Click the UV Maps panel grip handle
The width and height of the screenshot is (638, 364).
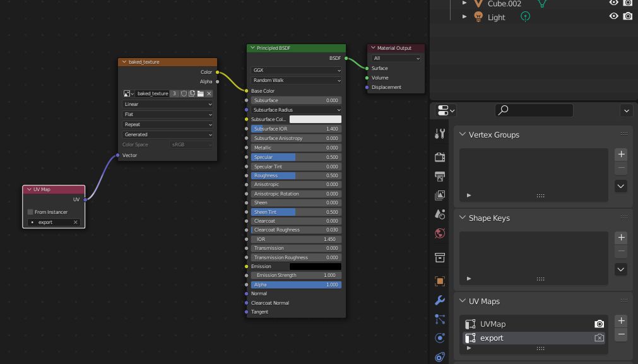click(624, 300)
